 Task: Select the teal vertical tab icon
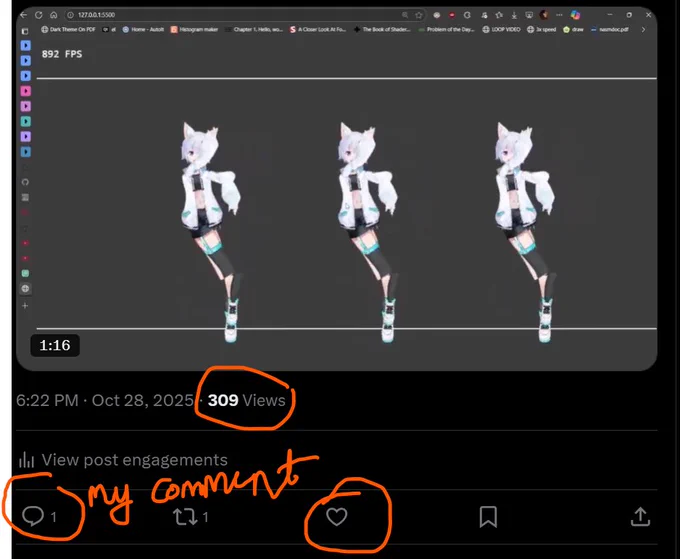(26, 121)
